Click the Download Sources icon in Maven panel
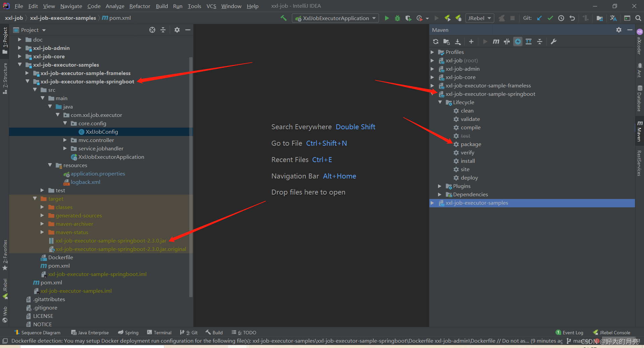Screen dimensions: 644x348 pos(458,42)
